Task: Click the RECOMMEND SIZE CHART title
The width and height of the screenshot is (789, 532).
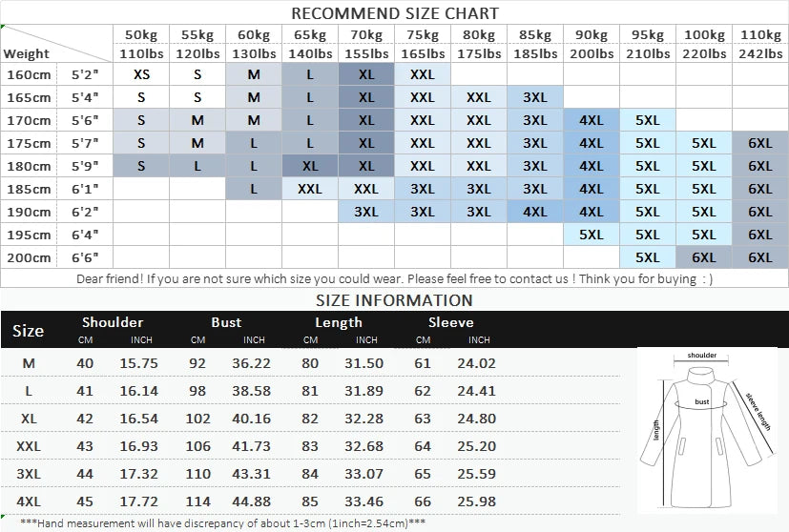Action: (x=395, y=13)
